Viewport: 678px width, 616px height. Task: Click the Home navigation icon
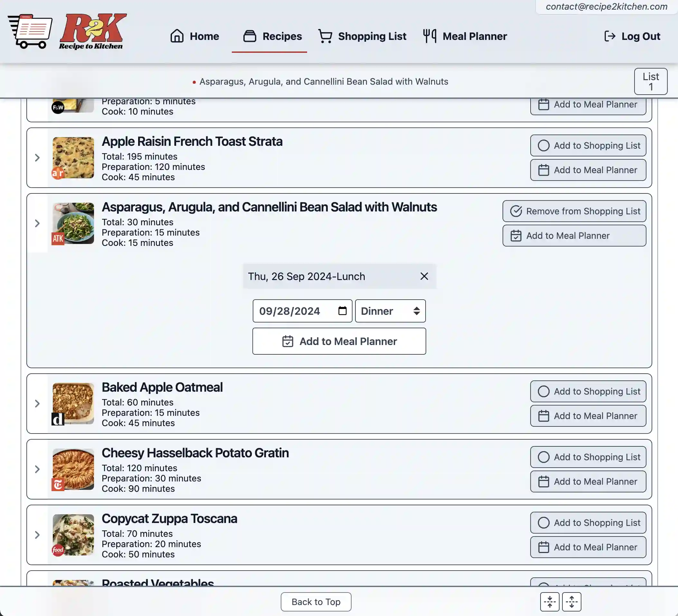177,37
